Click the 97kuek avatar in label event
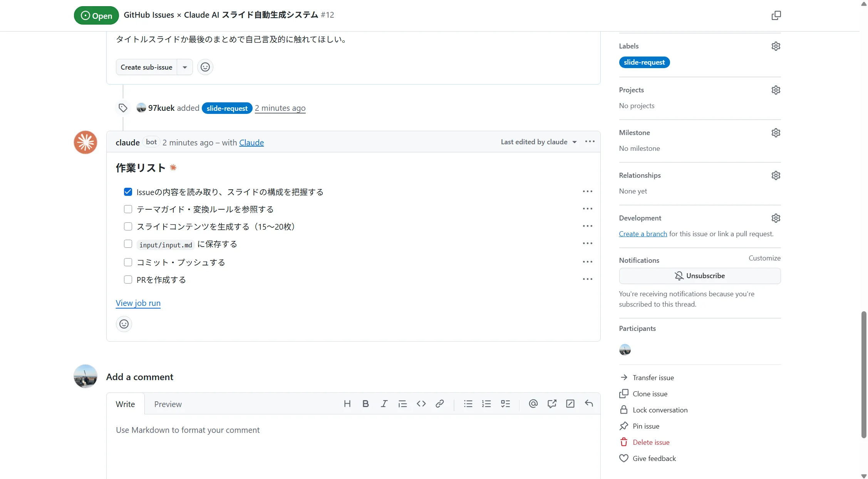 [141, 108]
